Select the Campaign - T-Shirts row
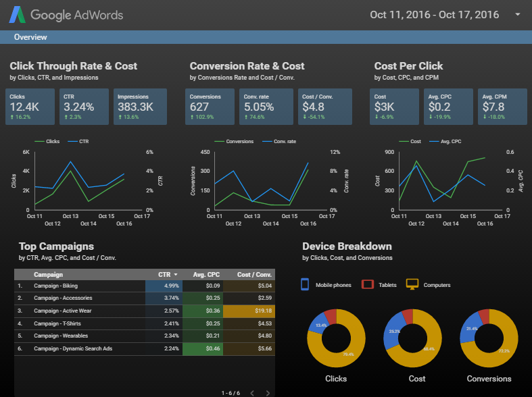Screen dimensions: 532x397 tap(145, 323)
